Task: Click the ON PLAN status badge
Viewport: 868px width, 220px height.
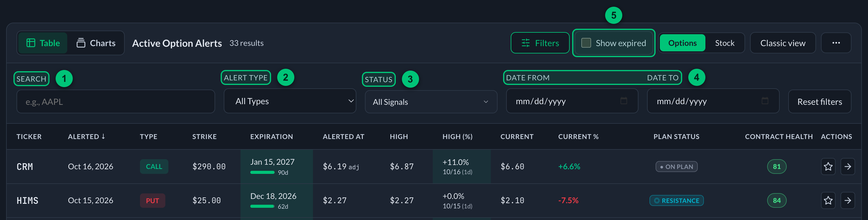Action: pos(676,167)
